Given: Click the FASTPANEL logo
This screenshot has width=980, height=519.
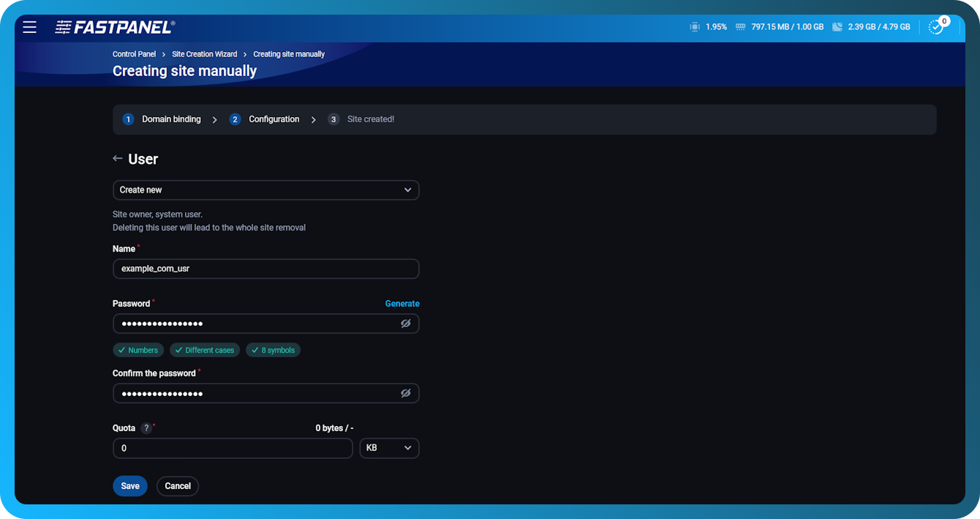Looking at the screenshot, I should coord(115,26).
